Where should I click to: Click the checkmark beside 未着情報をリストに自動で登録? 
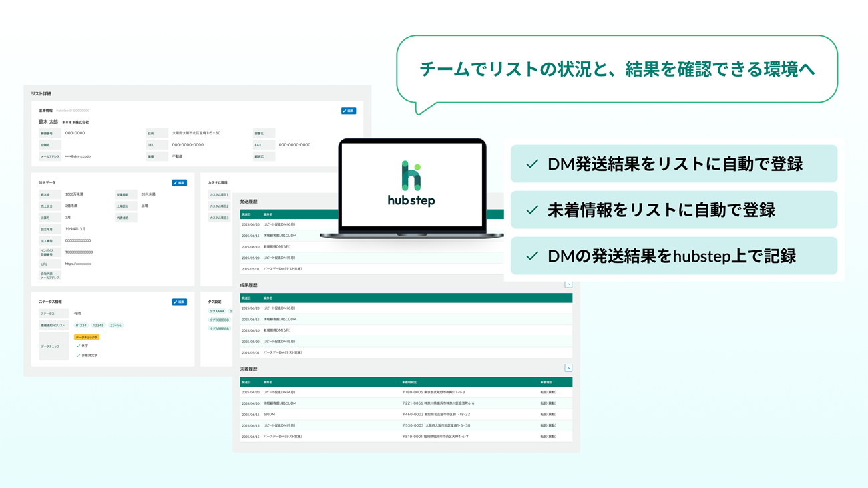click(532, 210)
